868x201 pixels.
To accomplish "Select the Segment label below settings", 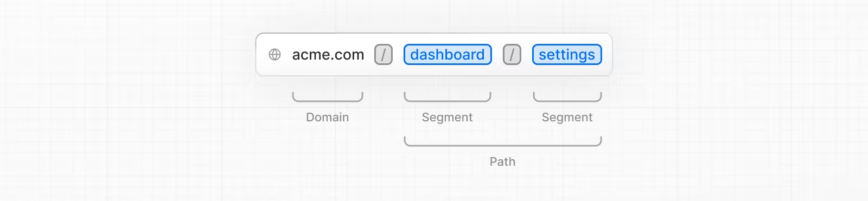I will click(x=567, y=118).
